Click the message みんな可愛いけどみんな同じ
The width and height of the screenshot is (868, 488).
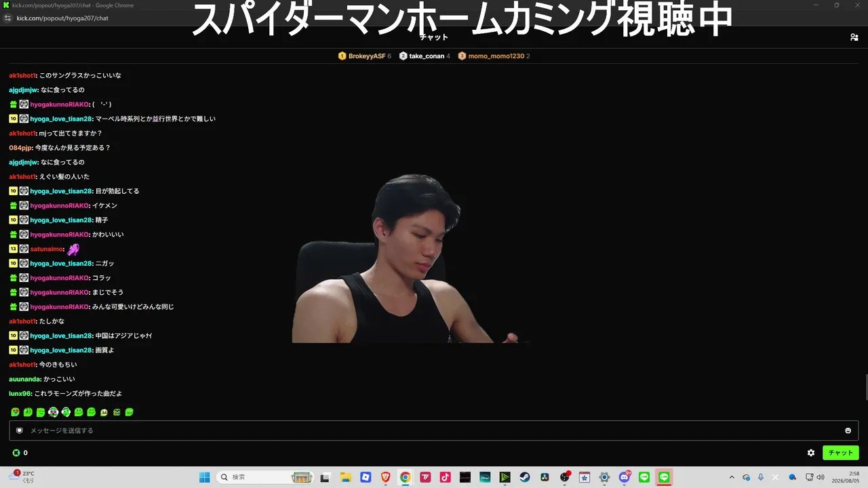[x=133, y=307]
